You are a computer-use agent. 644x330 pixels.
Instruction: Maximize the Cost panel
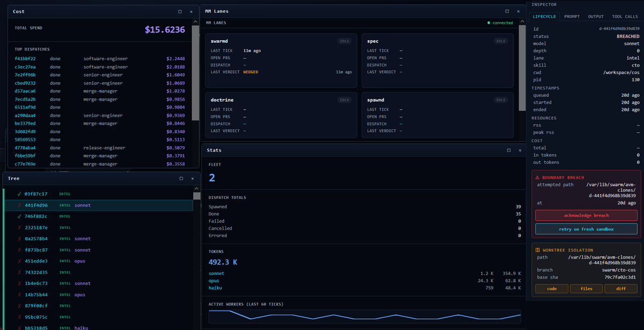pyautogui.click(x=180, y=11)
